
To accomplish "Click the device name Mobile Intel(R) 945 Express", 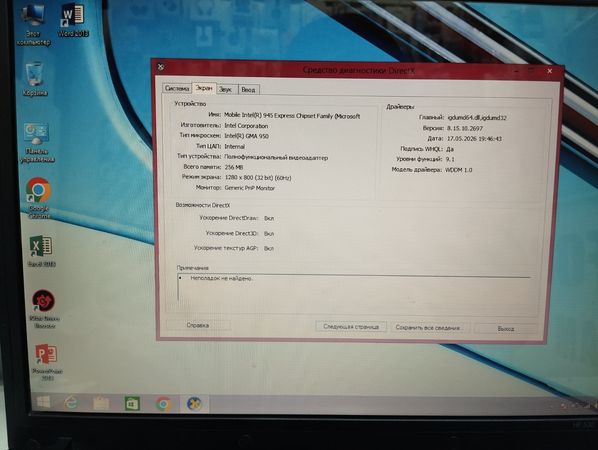I will (292, 116).
